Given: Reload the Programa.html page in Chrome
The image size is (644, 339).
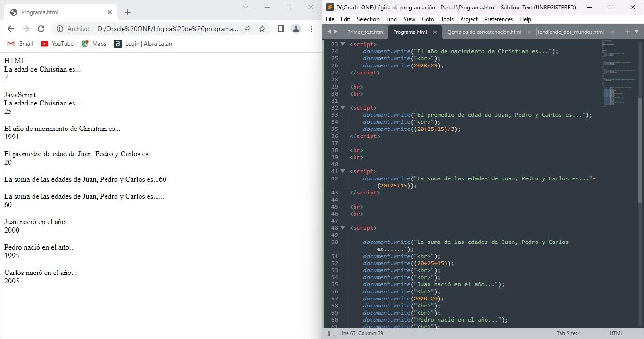Looking at the screenshot, I should point(41,29).
